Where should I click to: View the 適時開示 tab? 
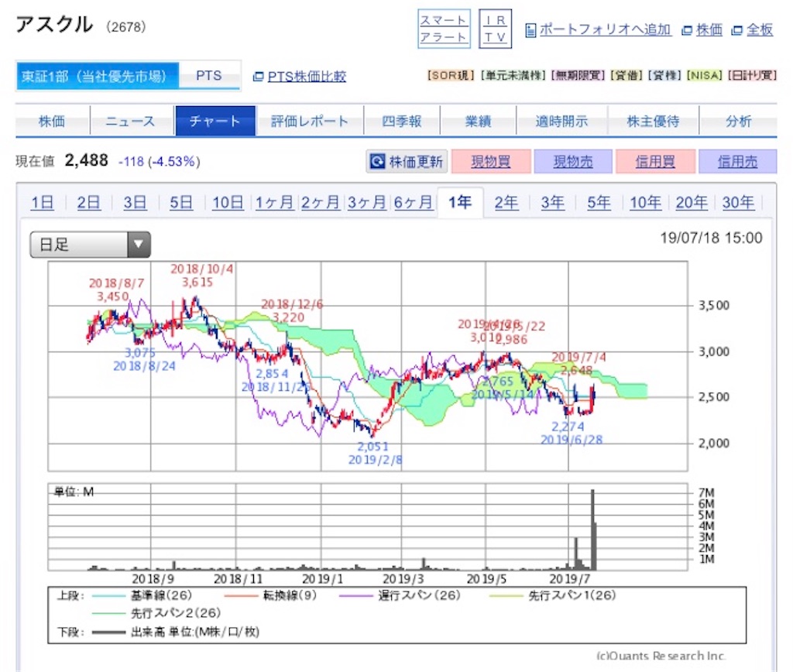(x=561, y=121)
